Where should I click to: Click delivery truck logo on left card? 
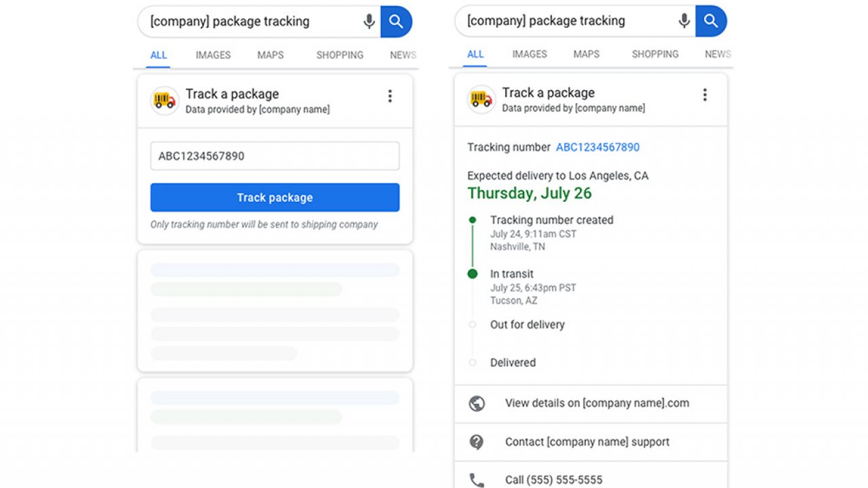pyautogui.click(x=165, y=101)
